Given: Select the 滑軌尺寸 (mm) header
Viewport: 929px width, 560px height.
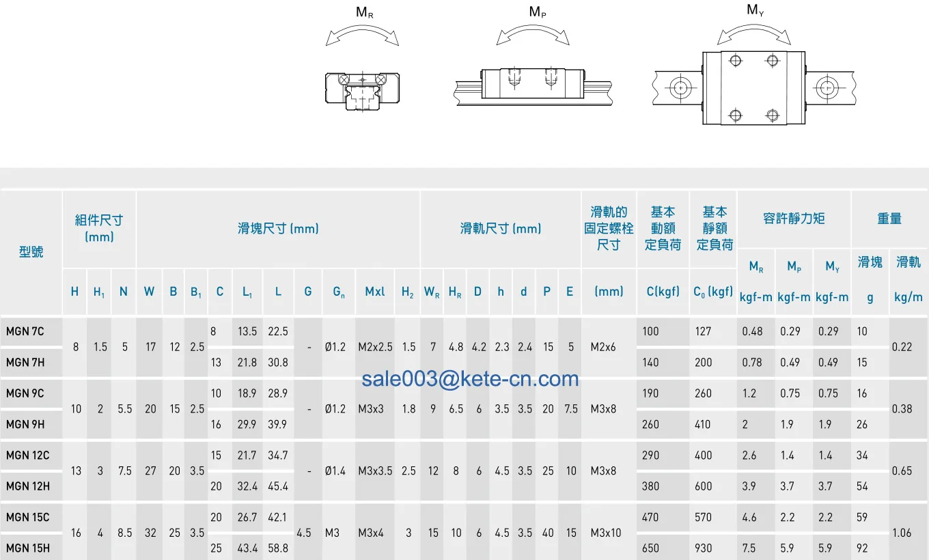Looking at the screenshot, I should pos(501,229).
